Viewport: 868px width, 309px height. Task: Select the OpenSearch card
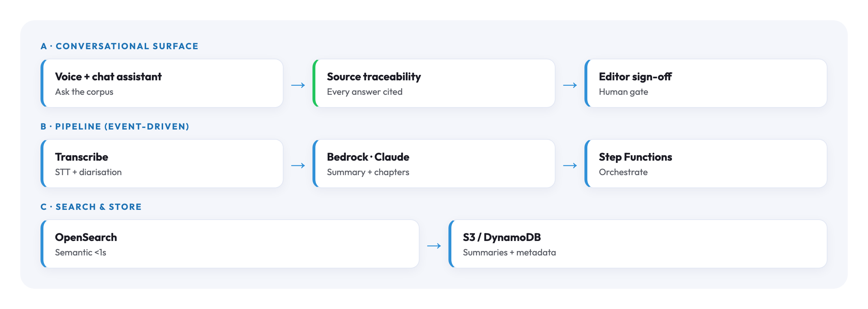click(x=230, y=244)
